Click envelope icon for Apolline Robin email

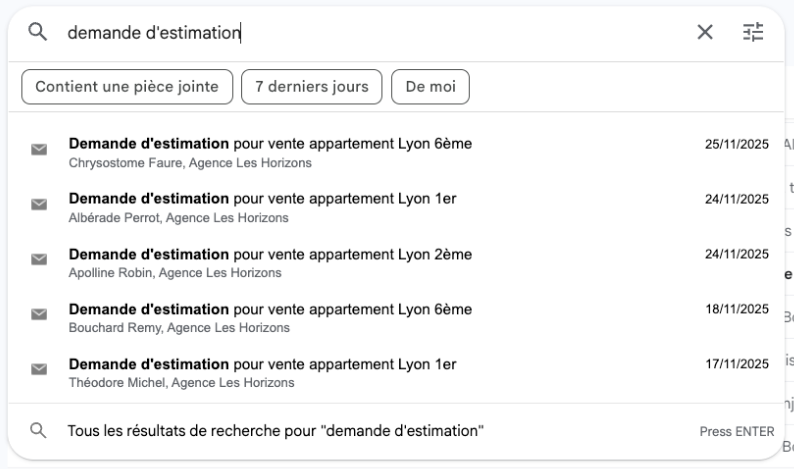(39, 260)
